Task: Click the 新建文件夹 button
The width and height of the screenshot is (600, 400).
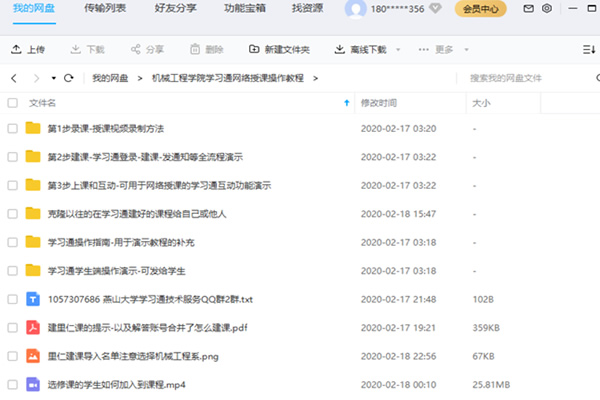Action: (x=280, y=49)
